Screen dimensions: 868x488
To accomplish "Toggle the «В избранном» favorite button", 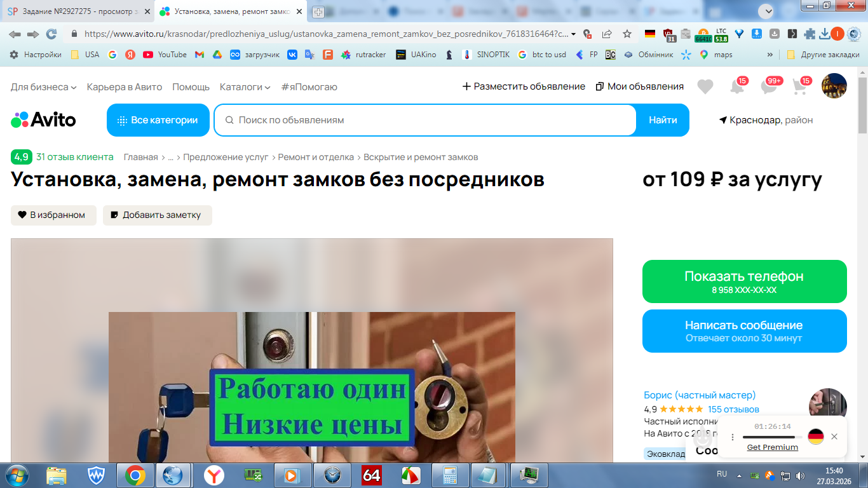I will pyautogui.click(x=53, y=215).
